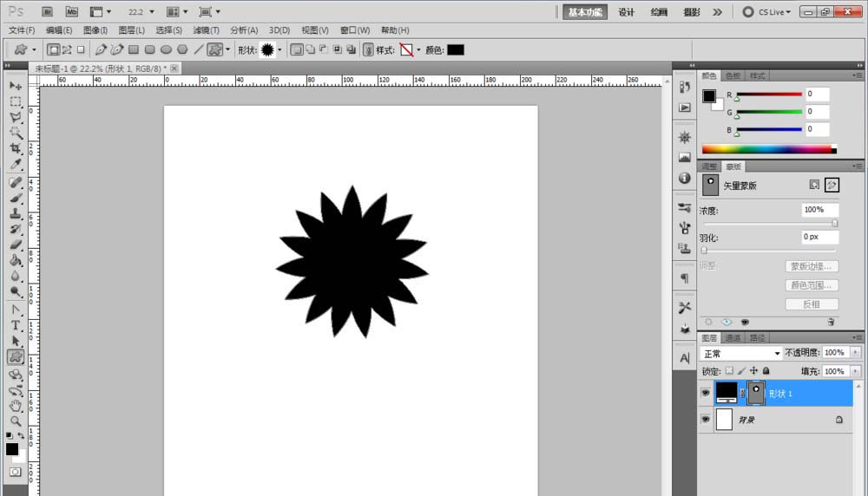Open the 填充 fill slider arrow
This screenshot has width=868, height=496.
855,371
